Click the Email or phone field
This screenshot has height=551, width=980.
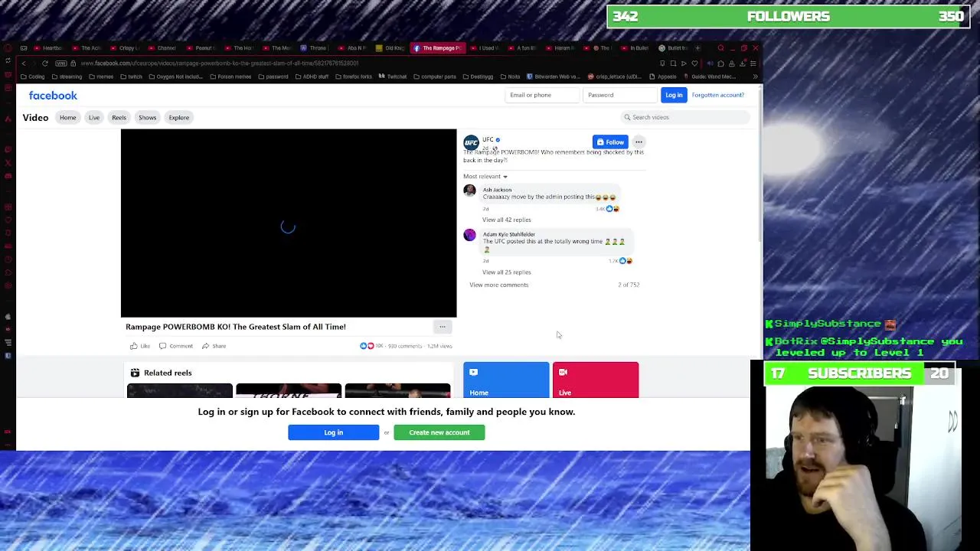(x=543, y=95)
